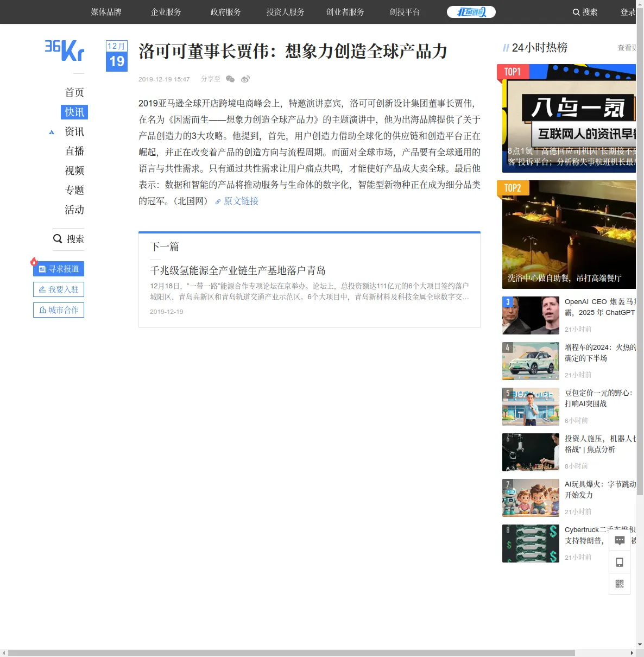Click the 我要入驻 button

click(x=59, y=289)
